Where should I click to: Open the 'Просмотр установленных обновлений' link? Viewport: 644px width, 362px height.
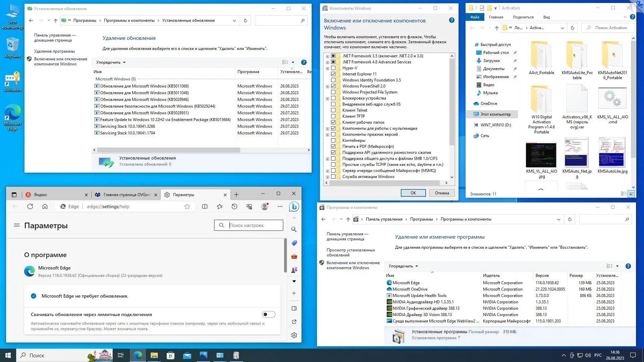[351, 252]
